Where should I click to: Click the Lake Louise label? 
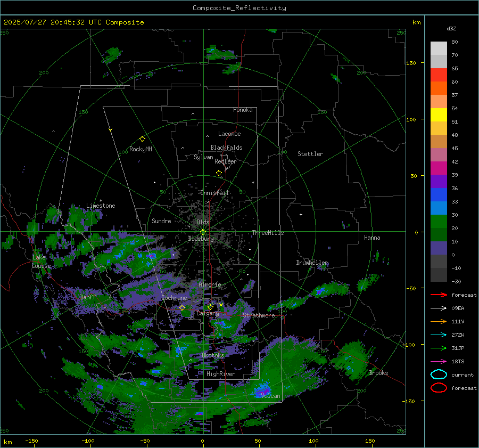[x=41, y=262]
